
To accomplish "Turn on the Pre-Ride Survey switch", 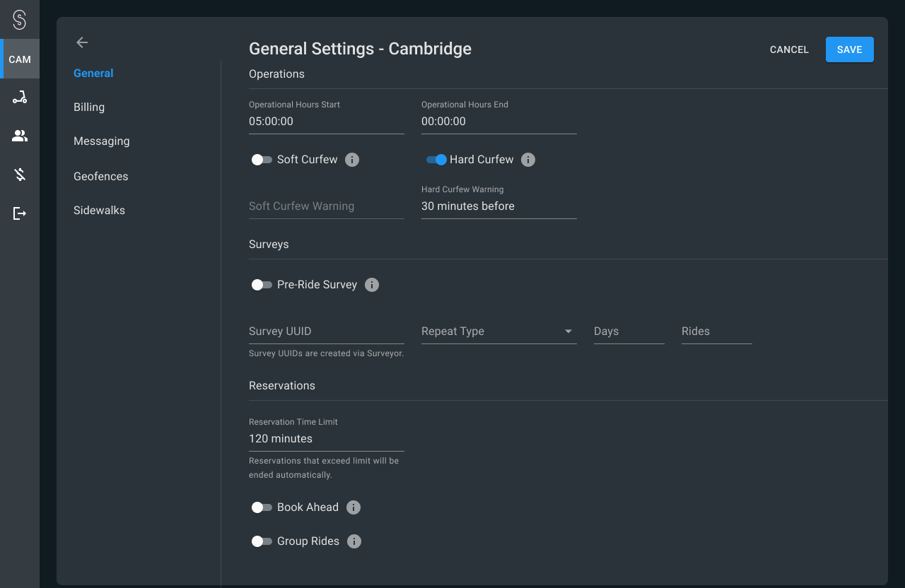I will 262,285.
